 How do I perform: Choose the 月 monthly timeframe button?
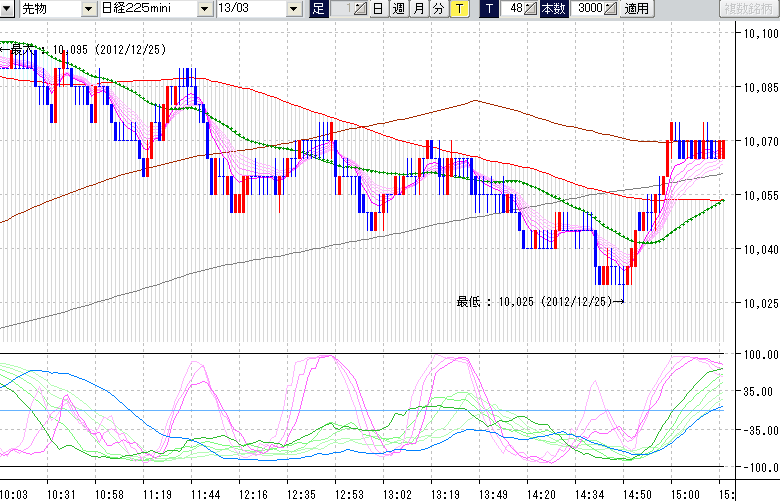tap(418, 9)
